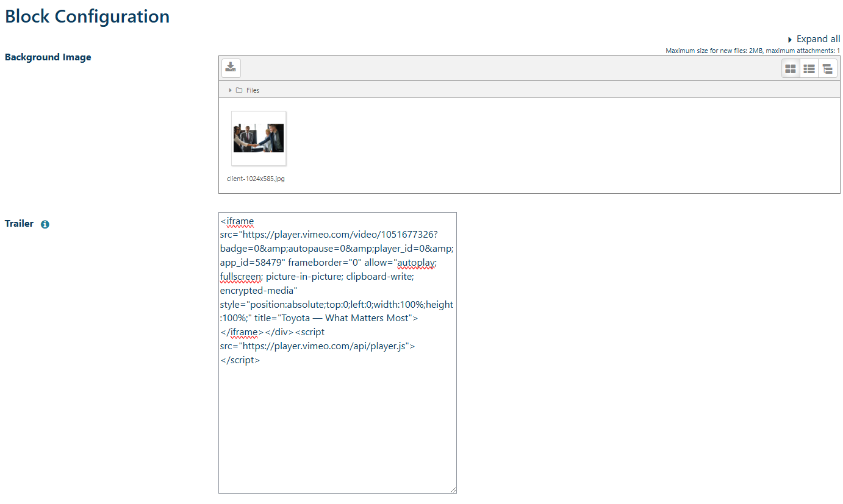Open the Files breadcrumb disclosure arrow
Screen dimensions: 843x504
(229, 90)
